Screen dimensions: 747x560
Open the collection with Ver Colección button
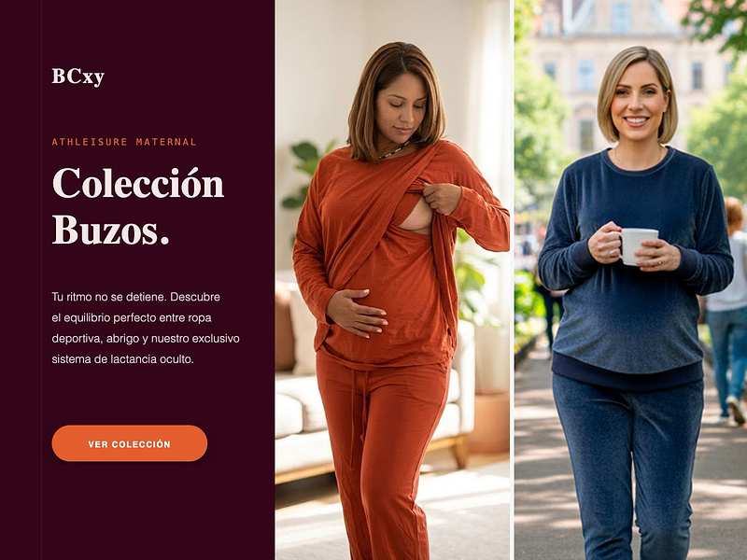(130, 443)
